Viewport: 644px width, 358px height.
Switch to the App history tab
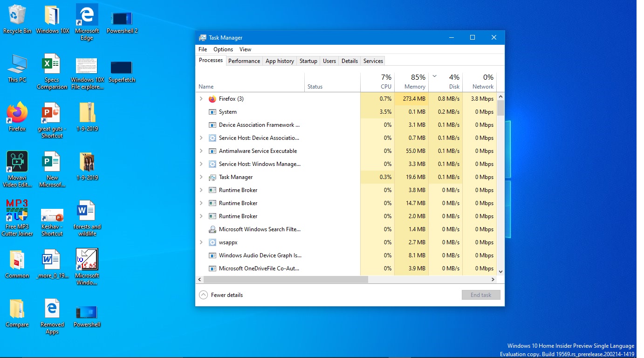[280, 61]
